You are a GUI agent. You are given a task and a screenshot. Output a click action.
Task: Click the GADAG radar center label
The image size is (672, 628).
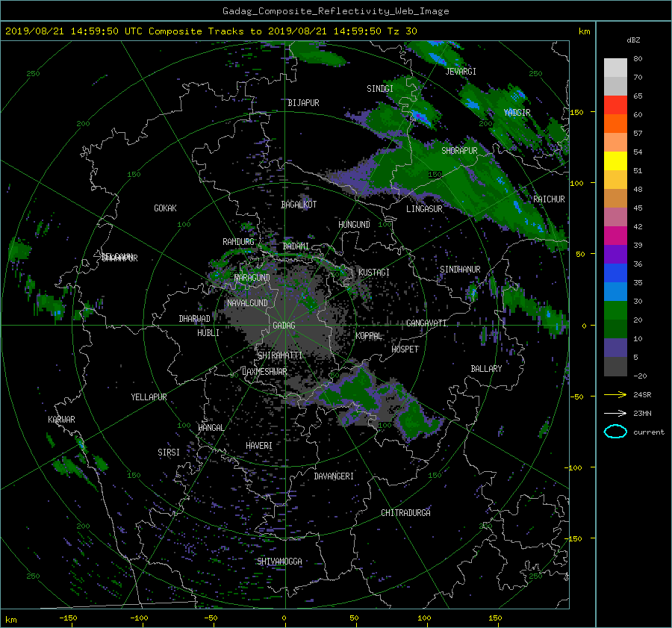(x=284, y=326)
